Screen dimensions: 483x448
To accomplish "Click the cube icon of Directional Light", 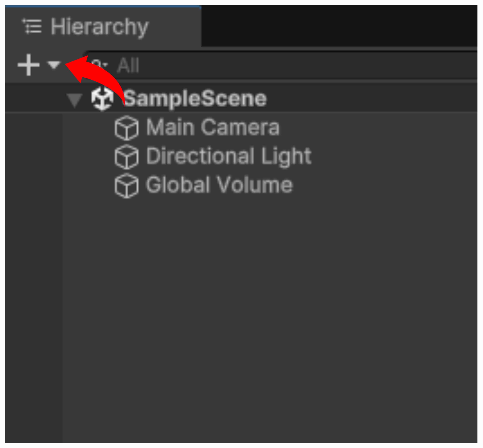I will click(127, 157).
